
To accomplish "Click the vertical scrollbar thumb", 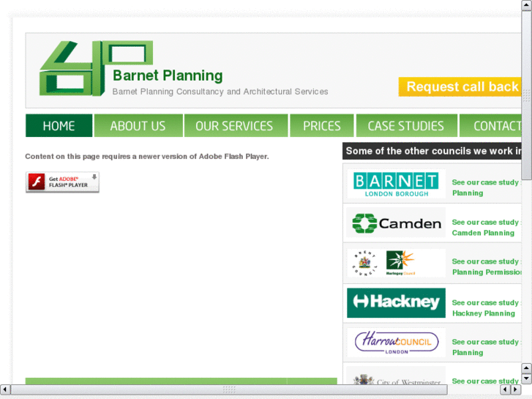I will click(x=527, y=96).
